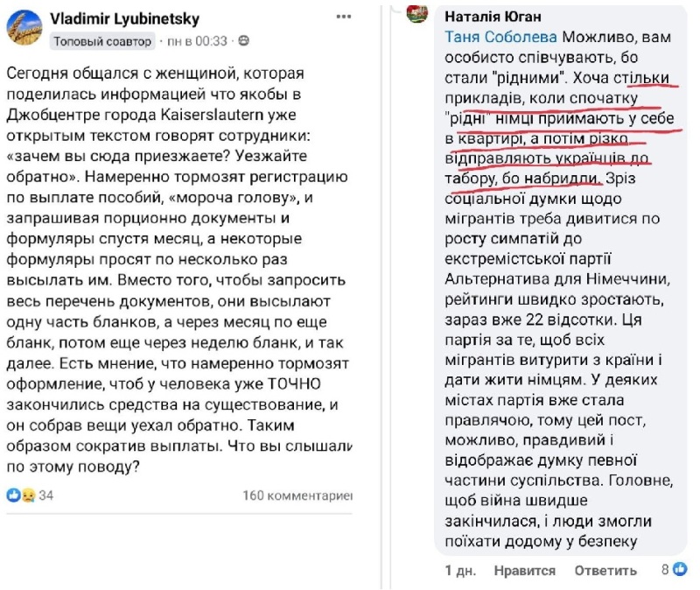Screen dimensions: 700x590
Task: Open Наталія Юган's profile name
Action: point(493,17)
